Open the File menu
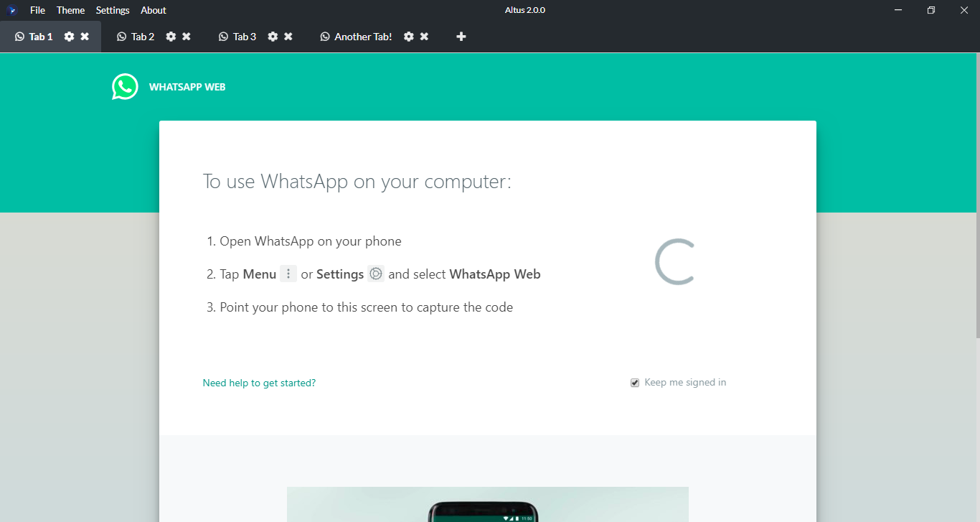Screen dimensions: 980x522 pos(37,10)
